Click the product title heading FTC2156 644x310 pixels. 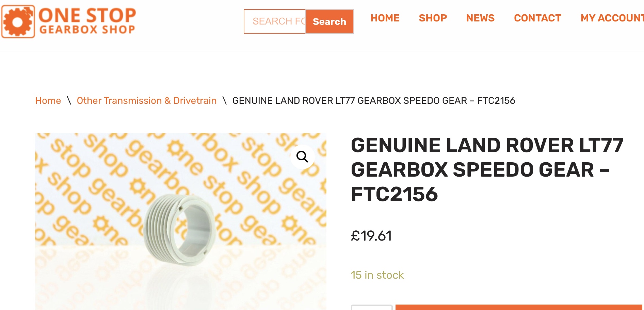487,169
